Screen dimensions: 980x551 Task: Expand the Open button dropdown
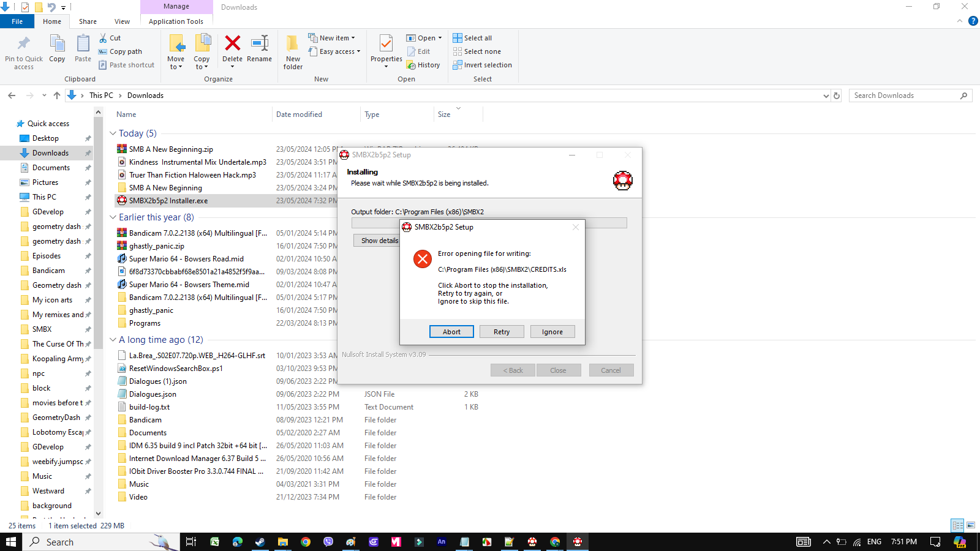coord(440,38)
